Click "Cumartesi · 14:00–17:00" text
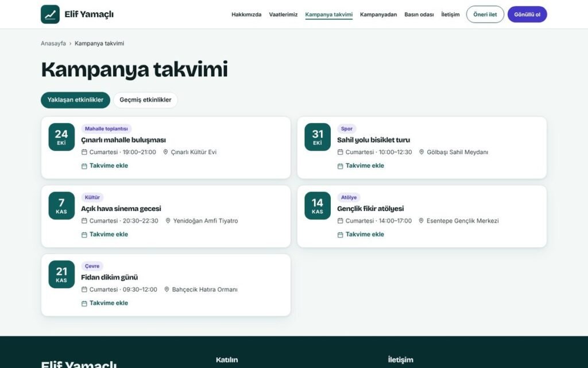Image resolution: width=588 pixels, height=368 pixels. click(379, 221)
